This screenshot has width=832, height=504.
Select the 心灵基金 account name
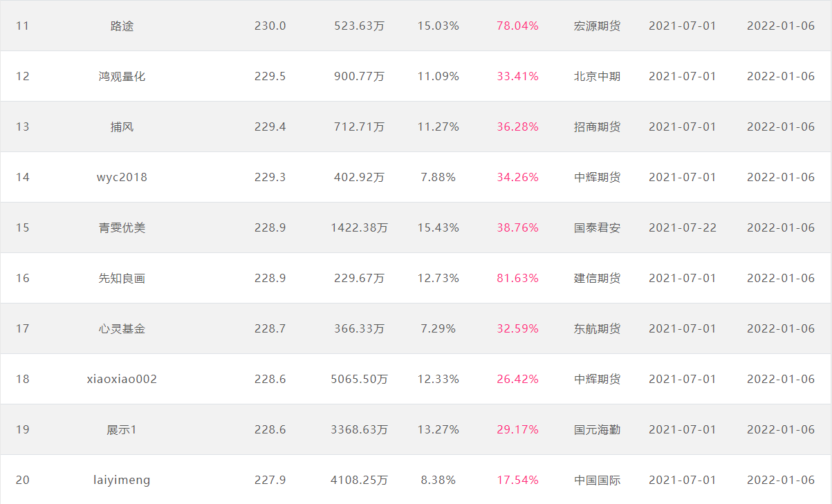pyautogui.click(x=122, y=328)
